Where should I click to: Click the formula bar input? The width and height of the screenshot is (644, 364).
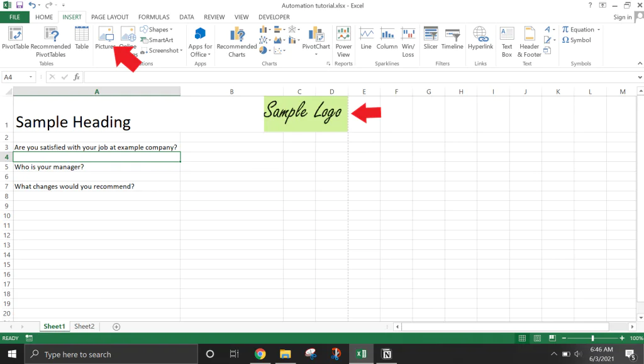(x=360, y=77)
